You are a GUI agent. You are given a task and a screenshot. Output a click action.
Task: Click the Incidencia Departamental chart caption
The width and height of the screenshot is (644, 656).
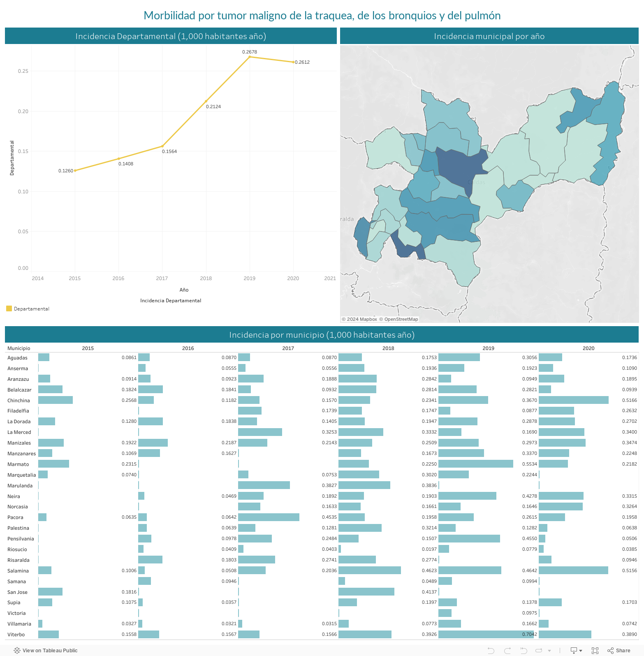click(171, 301)
